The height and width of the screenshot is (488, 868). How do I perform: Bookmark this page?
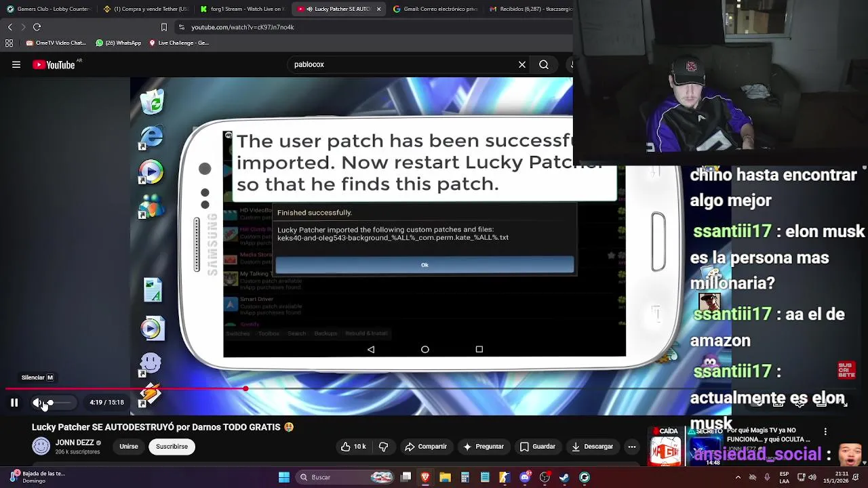pyautogui.click(x=163, y=27)
